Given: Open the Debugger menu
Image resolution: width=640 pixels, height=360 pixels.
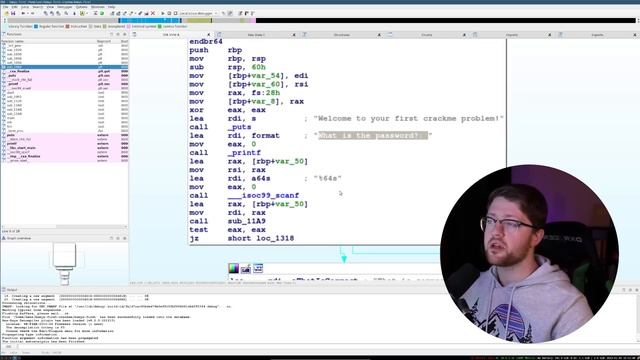Looking at the screenshot, I should [64, 7].
